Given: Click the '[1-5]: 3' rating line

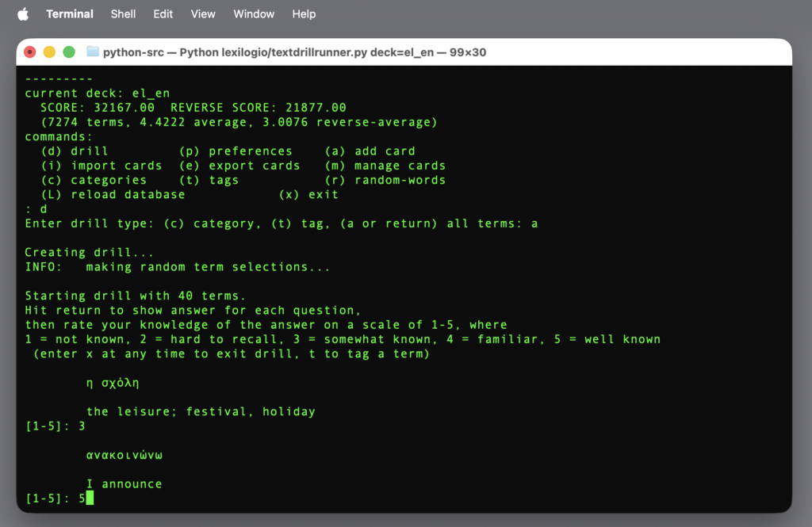Looking at the screenshot, I should point(56,426).
